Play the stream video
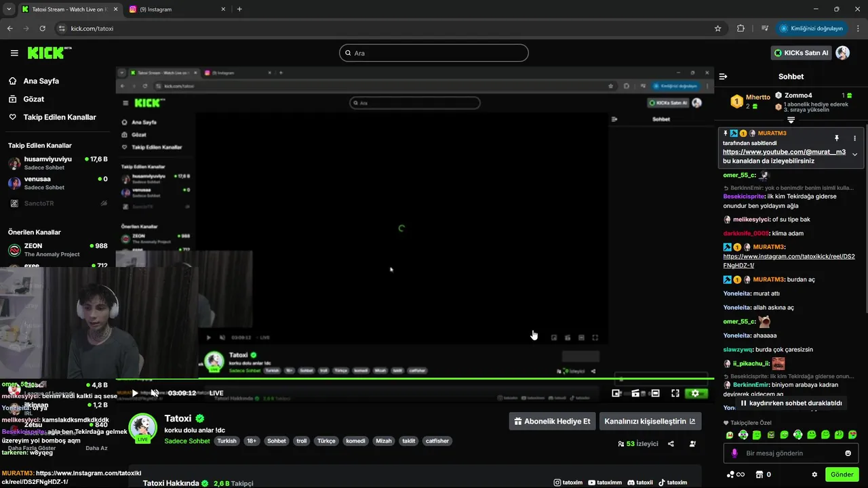Viewport: 868px width, 488px height. (135, 392)
